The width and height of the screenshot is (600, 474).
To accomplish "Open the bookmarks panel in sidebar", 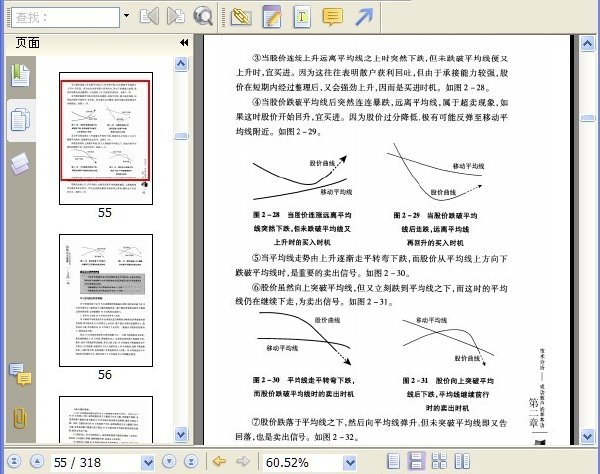I will (20, 75).
